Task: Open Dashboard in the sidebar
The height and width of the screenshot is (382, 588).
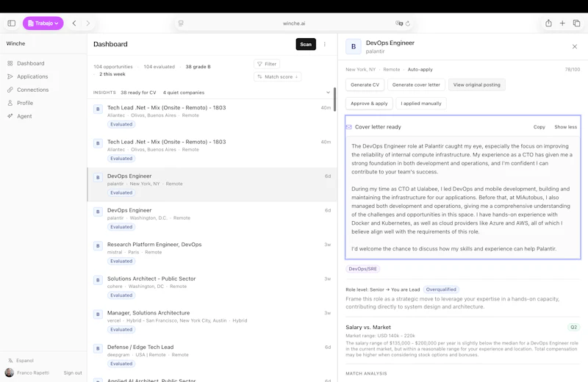Action: click(x=30, y=63)
